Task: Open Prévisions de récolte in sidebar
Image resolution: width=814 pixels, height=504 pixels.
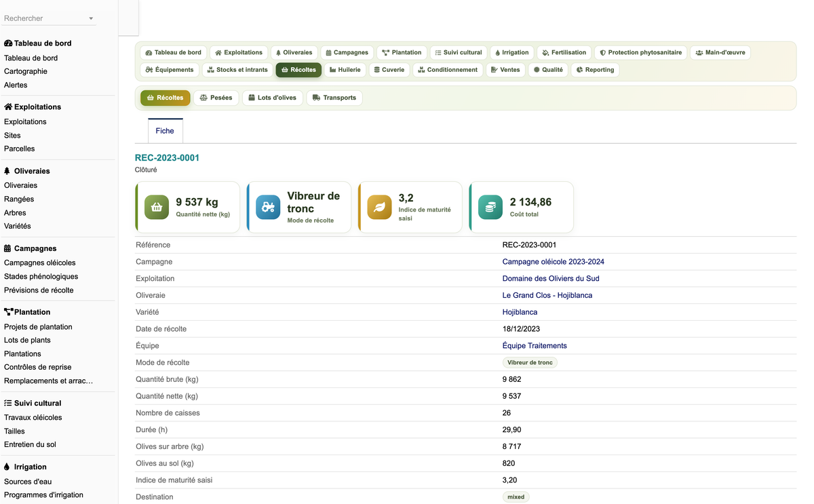Action: [39, 290]
